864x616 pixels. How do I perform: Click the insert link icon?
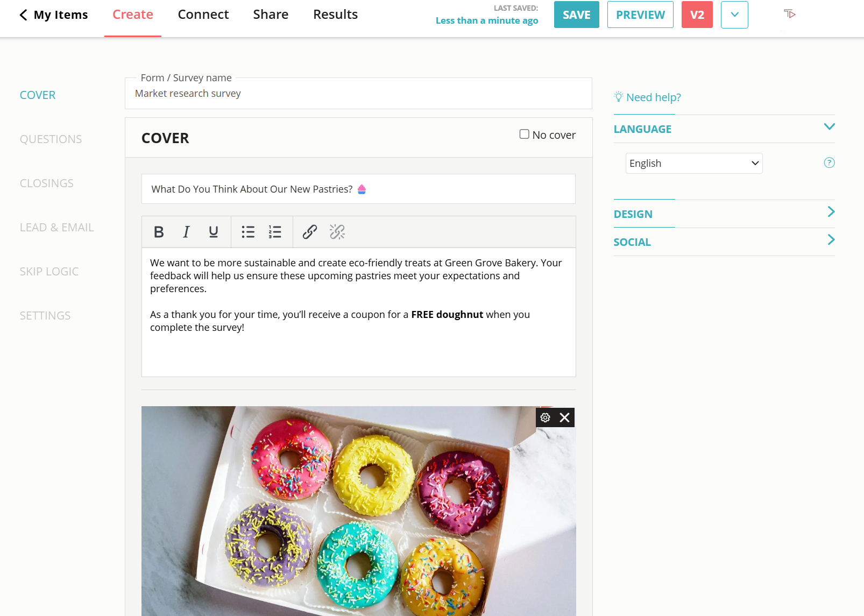(x=310, y=232)
